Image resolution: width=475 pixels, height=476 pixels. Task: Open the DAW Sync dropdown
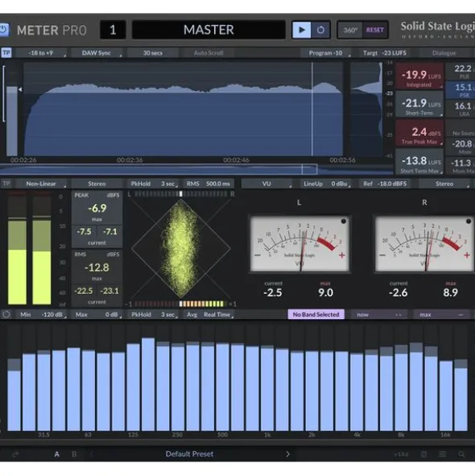pyautogui.click(x=97, y=53)
